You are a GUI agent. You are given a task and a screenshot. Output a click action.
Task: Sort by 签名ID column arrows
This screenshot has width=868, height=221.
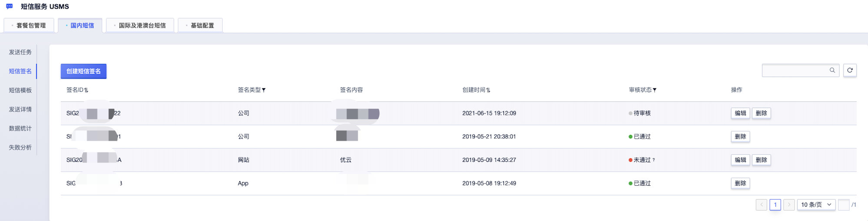(86, 90)
